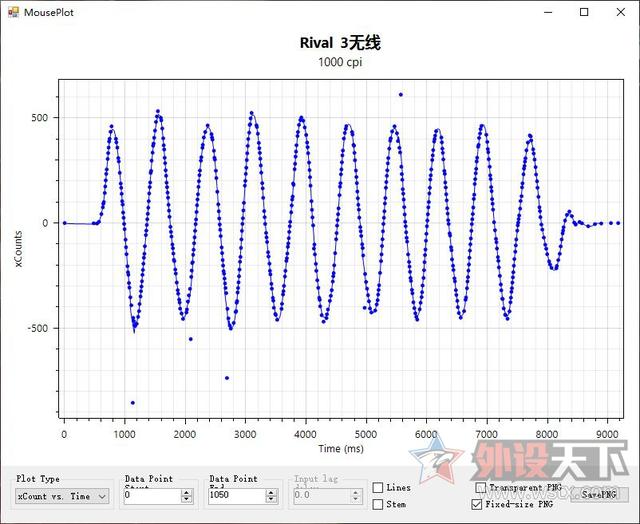Viewport: 640px width, 524px height.
Task: Click the lowest outlier data point near 1000 ms
Action: pos(133,403)
